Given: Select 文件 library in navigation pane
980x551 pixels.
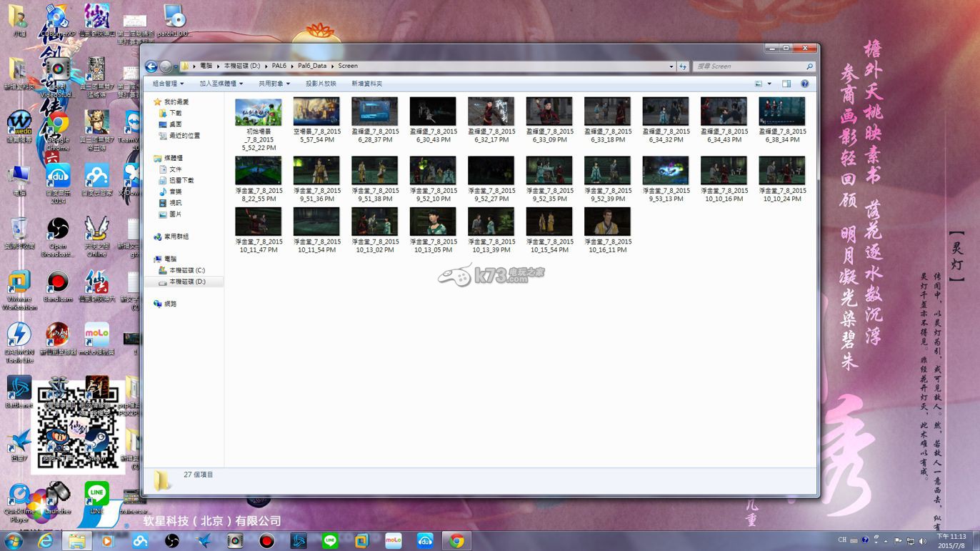Looking at the screenshot, I should click(170, 169).
